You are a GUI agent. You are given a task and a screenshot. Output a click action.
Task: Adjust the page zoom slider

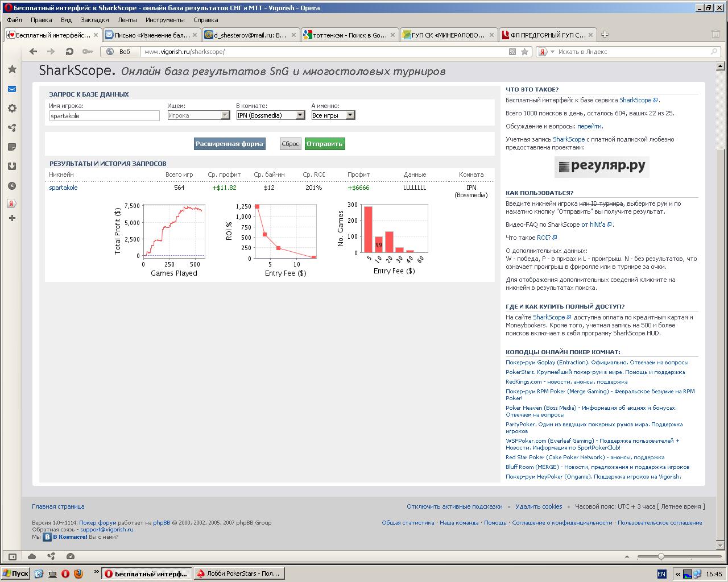click(661, 556)
